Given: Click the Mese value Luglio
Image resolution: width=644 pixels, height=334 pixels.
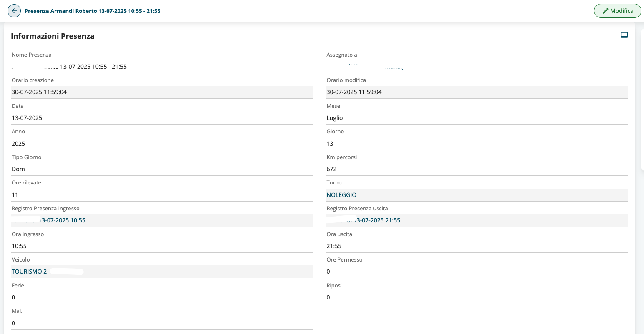Looking at the screenshot, I should point(335,118).
